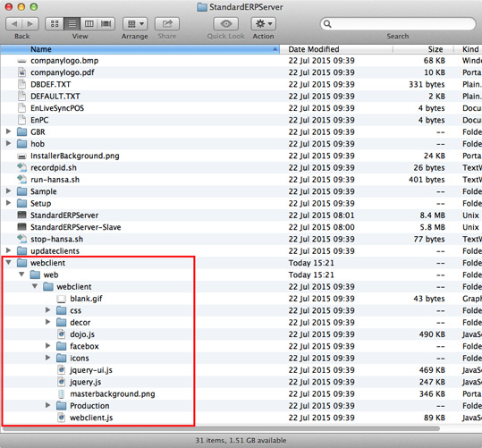
Task: Select the masterbackground.png file icon
Action: [x=62, y=393]
